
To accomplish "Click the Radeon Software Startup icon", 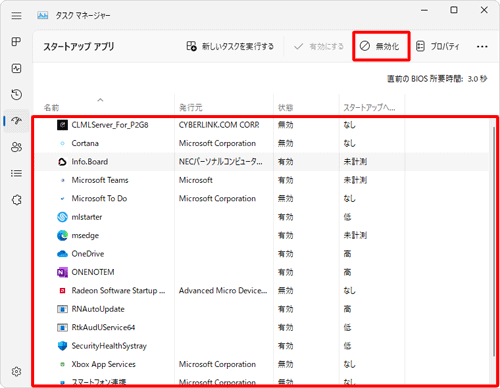I will click(62, 291).
